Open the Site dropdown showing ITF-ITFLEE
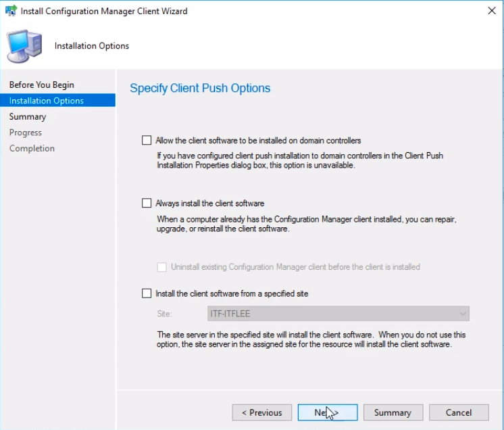The width and height of the screenshot is (504, 430). [338, 314]
